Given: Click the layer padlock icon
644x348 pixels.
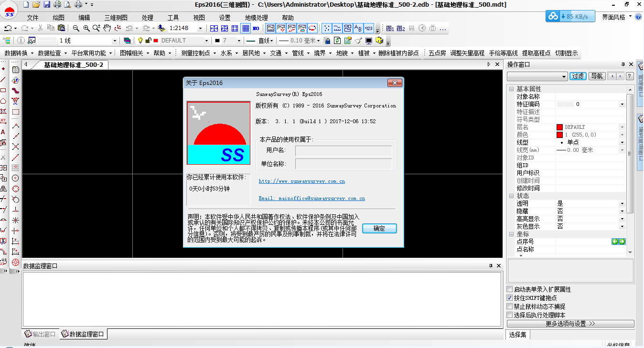Looking at the screenshot, I should click(148, 41).
